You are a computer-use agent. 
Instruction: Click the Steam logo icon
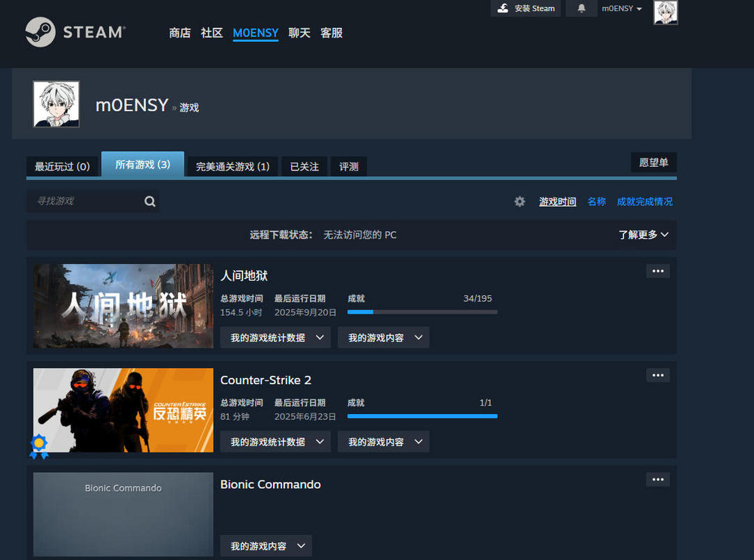tap(40, 32)
